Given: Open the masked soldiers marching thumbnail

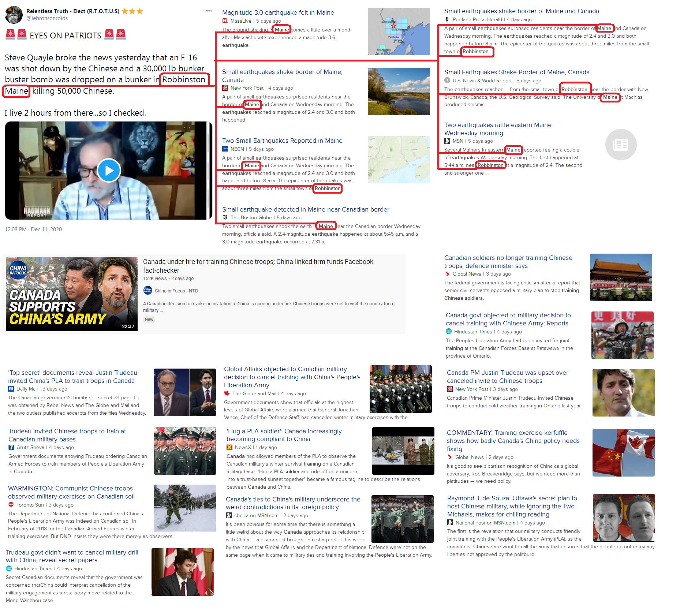Looking at the screenshot, I should (x=403, y=519).
